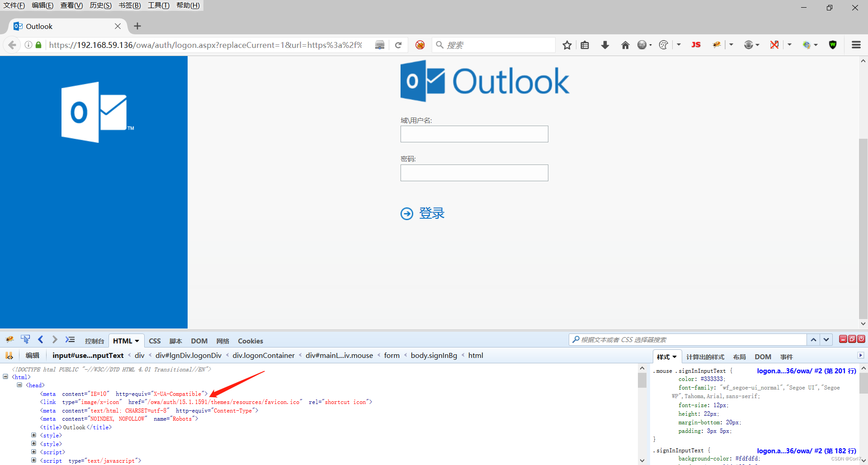
Task: Switch to the Cookies tab
Action: 250,341
